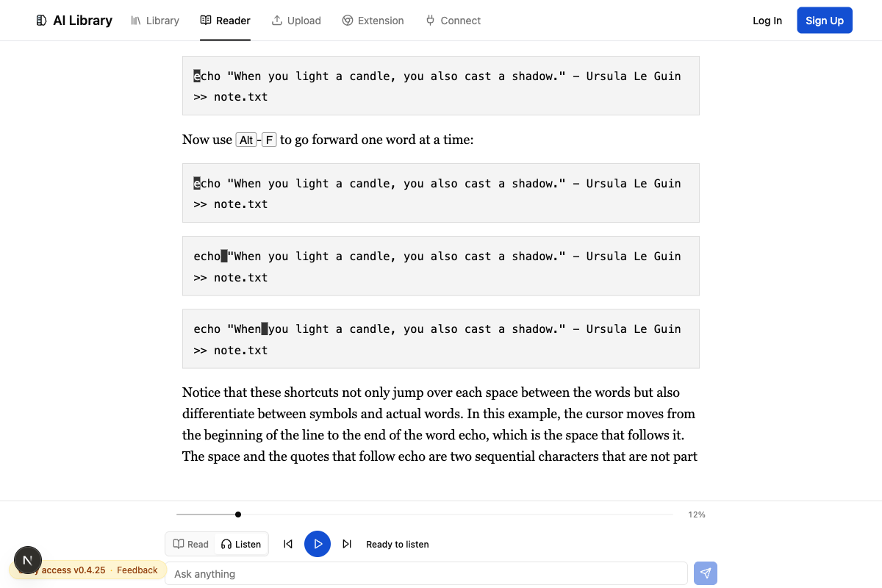Click the AI Library logo icon
Image resolution: width=882 pixels, height=588 pixels.
pos(41,21)
